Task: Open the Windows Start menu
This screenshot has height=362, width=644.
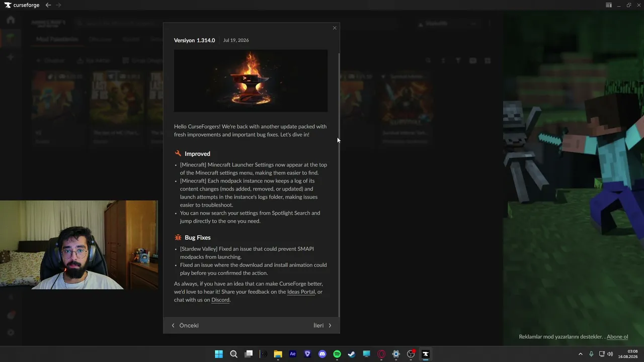Action: [219, 354]
